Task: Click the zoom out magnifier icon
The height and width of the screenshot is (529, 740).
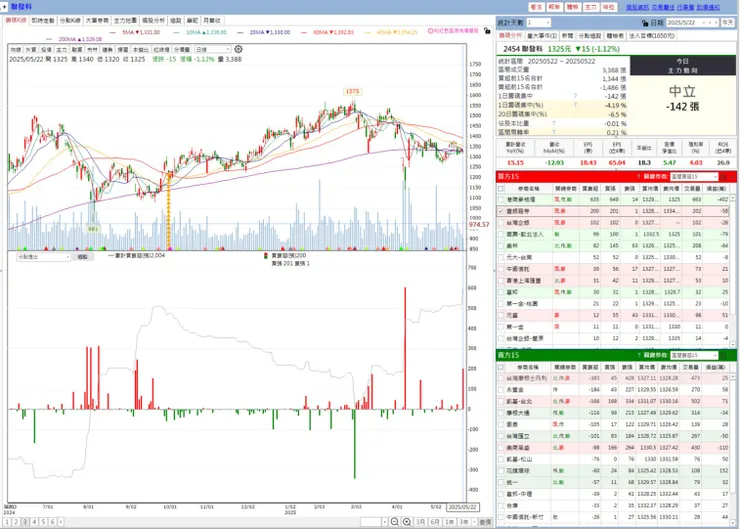Action: coord(395,521)
